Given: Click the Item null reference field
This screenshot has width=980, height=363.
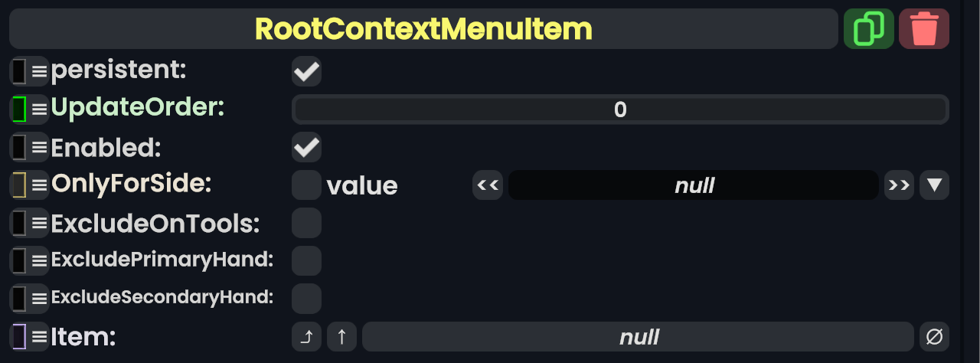Looking at the screenshot, I should click(638, 337).
